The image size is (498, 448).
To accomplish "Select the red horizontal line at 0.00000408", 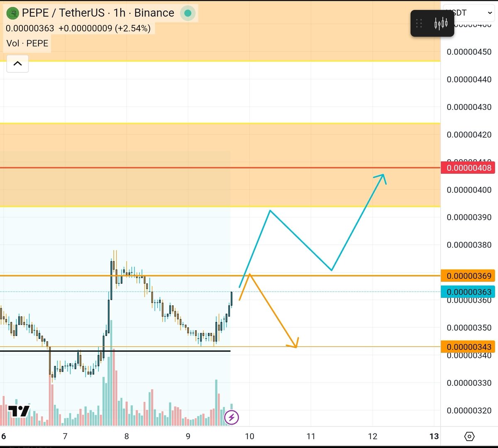I will tap(220, 168).
